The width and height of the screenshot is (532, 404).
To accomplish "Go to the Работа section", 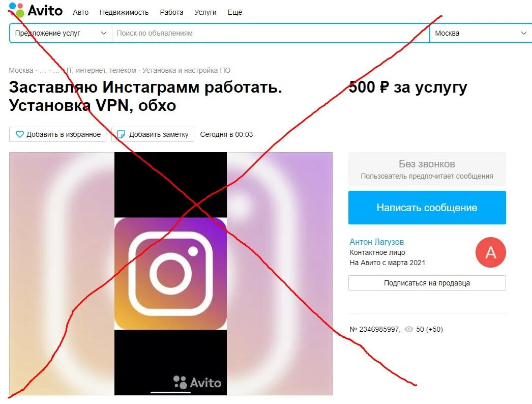I will [172, 12].
